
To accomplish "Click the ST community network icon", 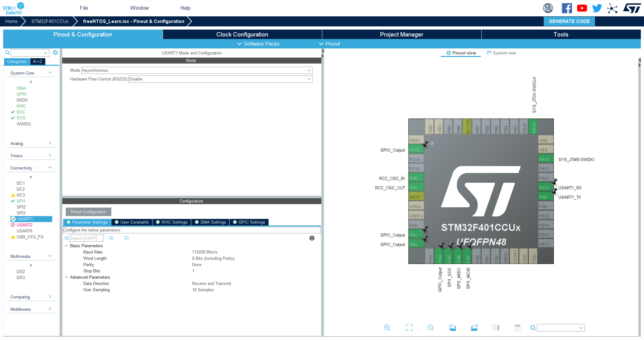I will pos(612,8).
